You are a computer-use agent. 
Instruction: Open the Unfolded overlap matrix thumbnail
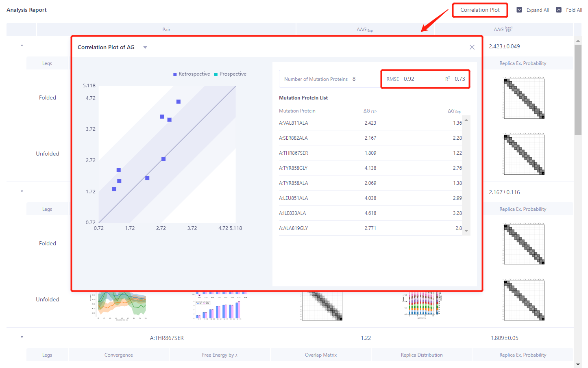321,306
